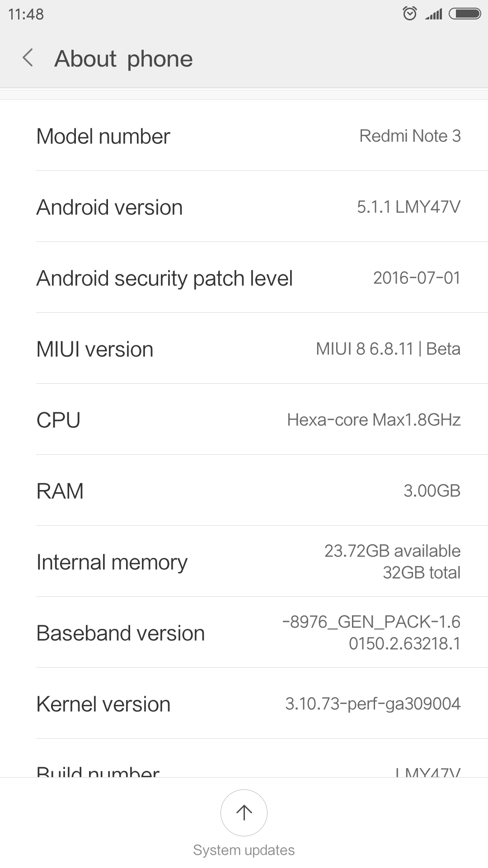Tap the About phone title
The image size is (488, 868).
(124, 59)
